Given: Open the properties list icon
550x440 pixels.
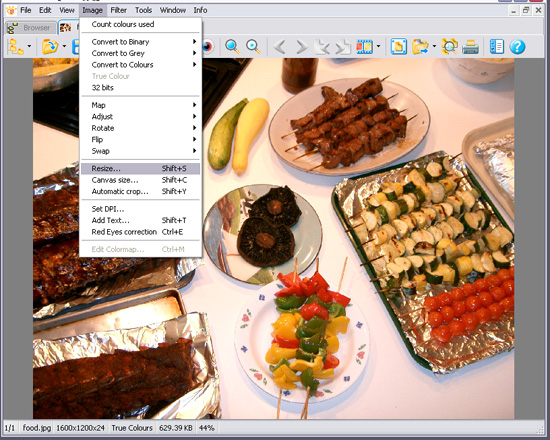Looking at the screenshot, I should [x=496, y=46].
